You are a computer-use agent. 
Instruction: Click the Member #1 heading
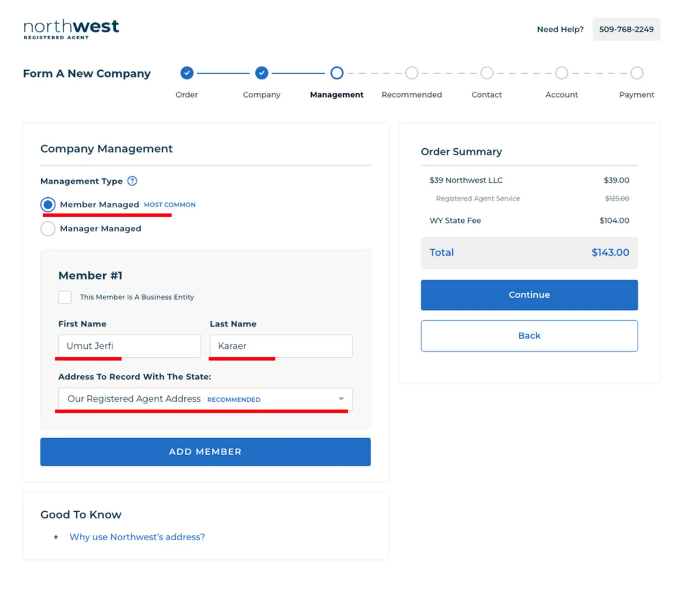[90, 276]
